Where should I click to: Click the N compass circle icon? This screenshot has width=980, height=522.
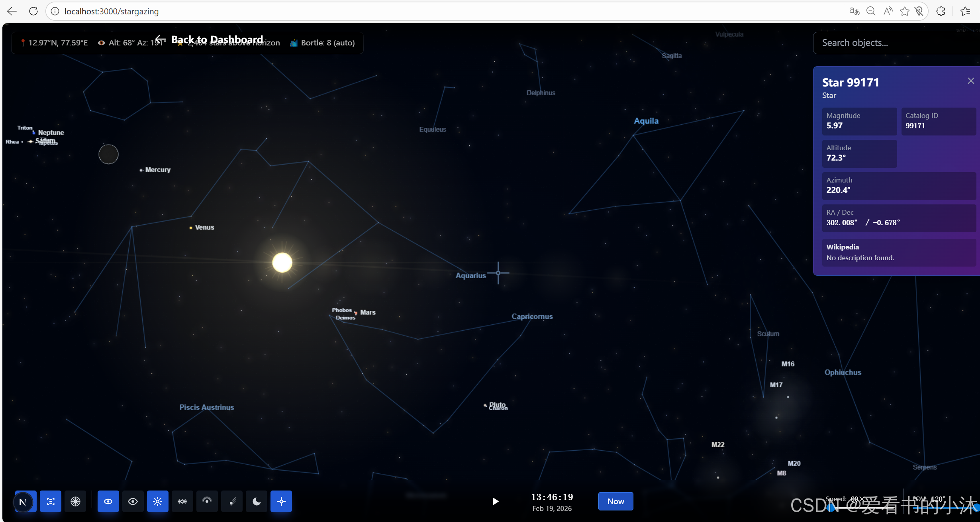click(23, 502)
